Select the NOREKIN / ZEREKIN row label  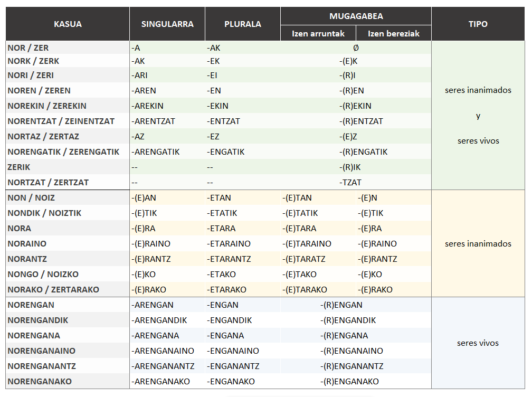pos(47,106)
